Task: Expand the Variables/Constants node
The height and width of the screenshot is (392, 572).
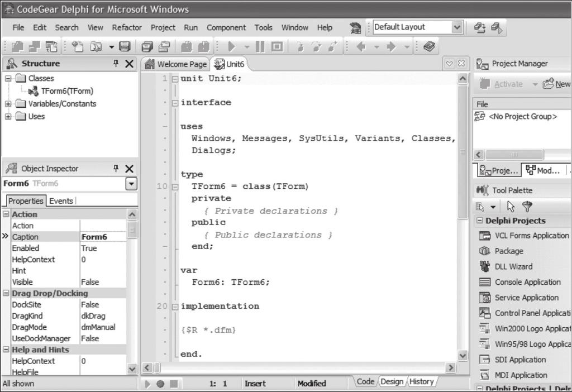Action: click(8, 104)
